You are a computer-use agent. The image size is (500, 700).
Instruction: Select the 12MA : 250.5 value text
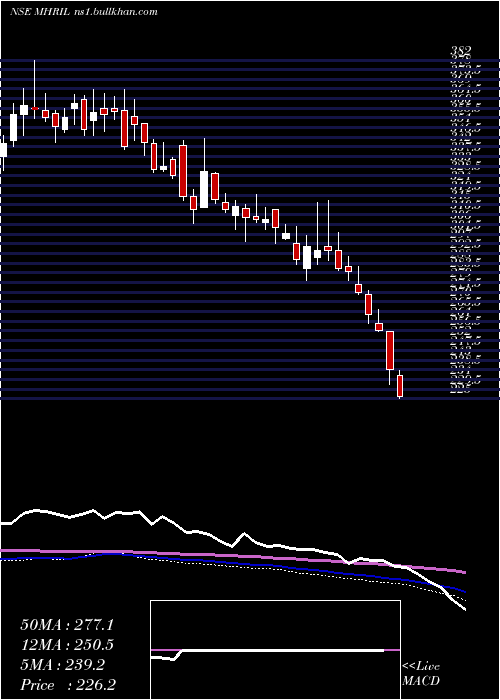(x=67, y=645)
